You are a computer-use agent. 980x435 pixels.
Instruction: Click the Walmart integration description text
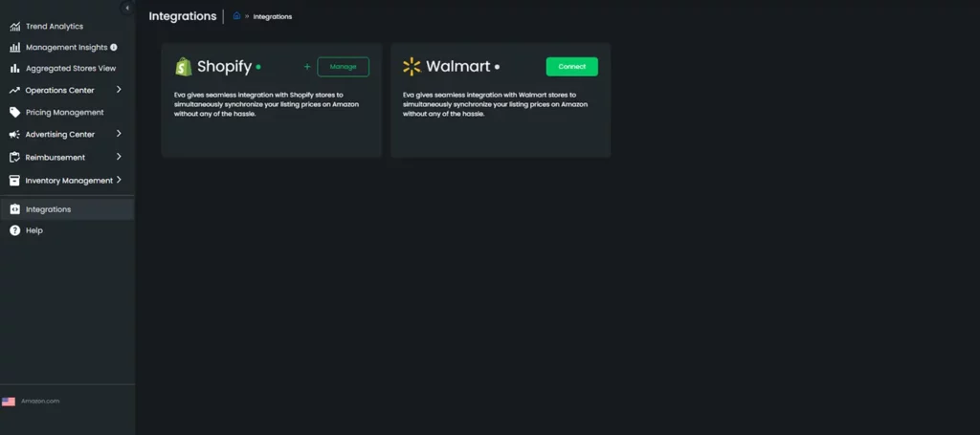[x=495, y=104]
